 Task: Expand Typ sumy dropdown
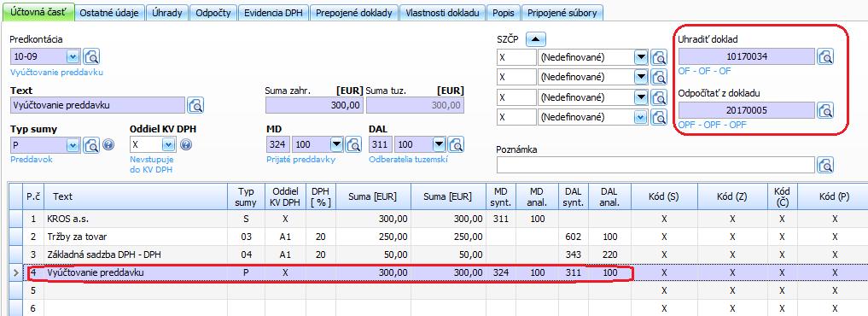[x=73, y=145]
